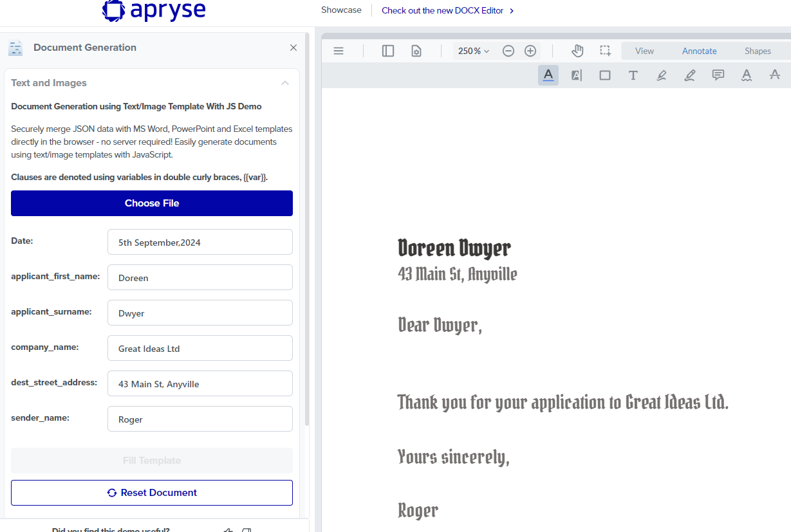Image resolution: width=791 pixels, height=532 pixels.
Task: Select the squiggly underline tool
Action: click(x=746, y=75)
